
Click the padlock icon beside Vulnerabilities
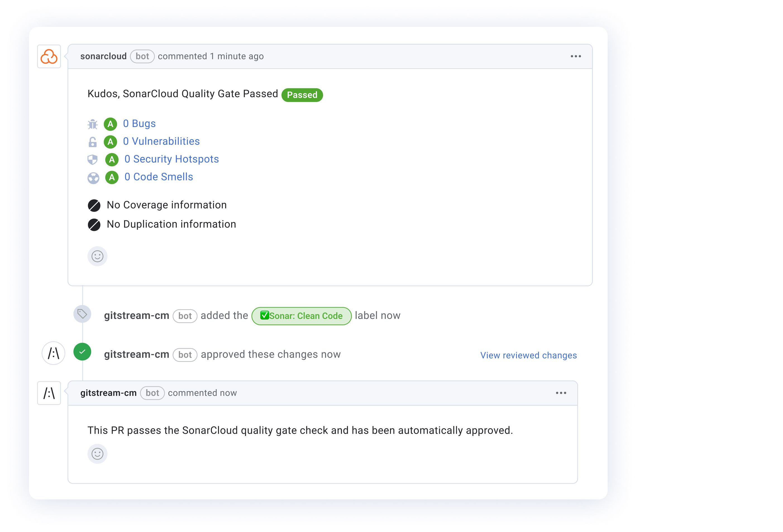coord(93,142)
